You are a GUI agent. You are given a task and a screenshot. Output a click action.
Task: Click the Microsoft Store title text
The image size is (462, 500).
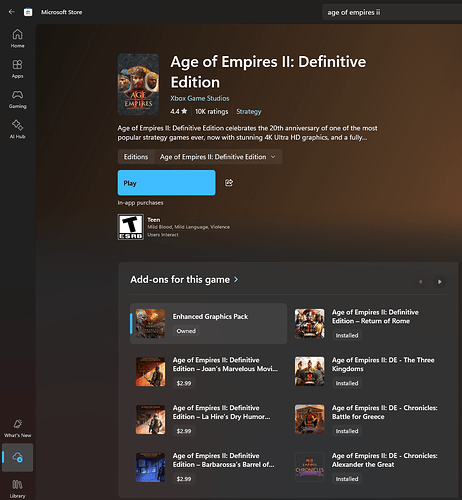point(61,12)
